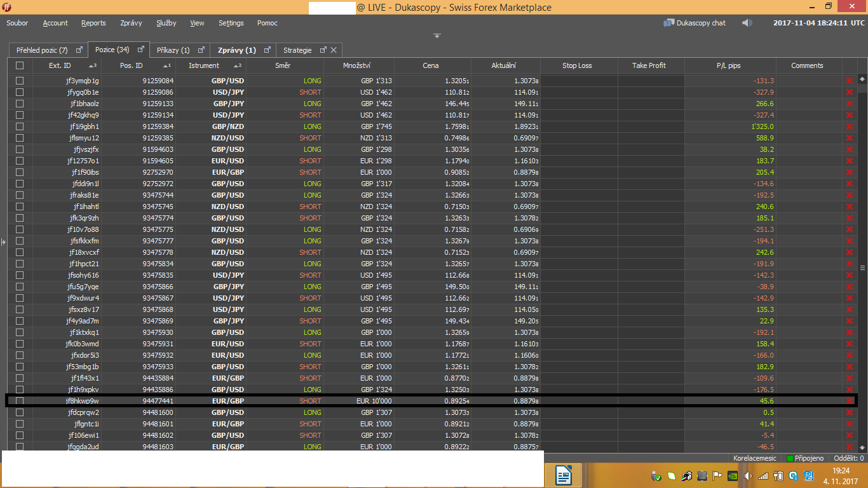Check the box for position jfygq0b1e
Screen dimensions: 868x488
[x=20, y=92]
